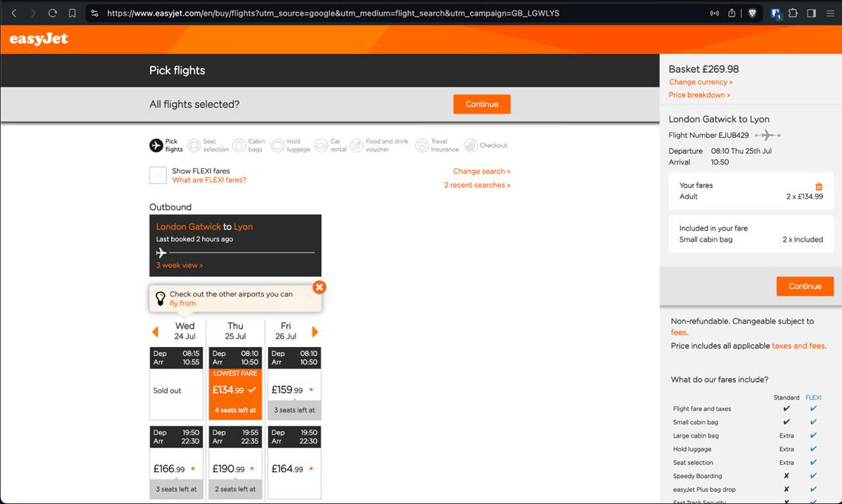842x504 pixels.
Task: Expand the 2 recent searches link
Action: point(477,185)
